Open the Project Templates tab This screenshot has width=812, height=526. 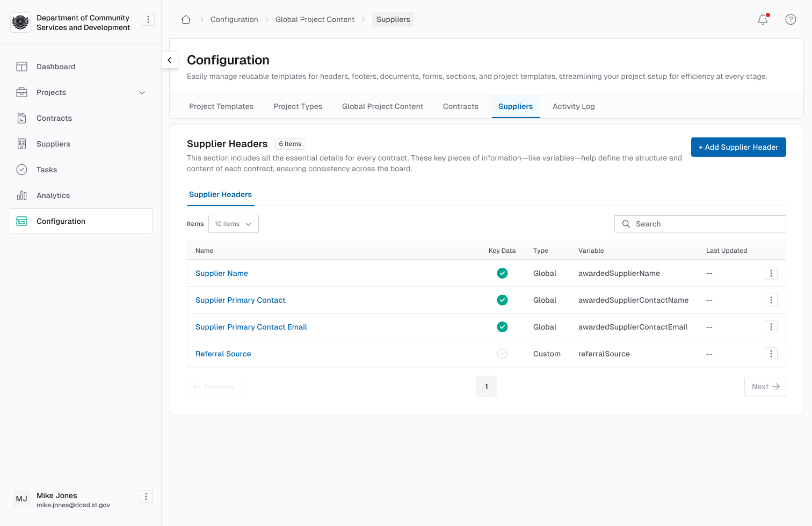(x=221, y=106)
